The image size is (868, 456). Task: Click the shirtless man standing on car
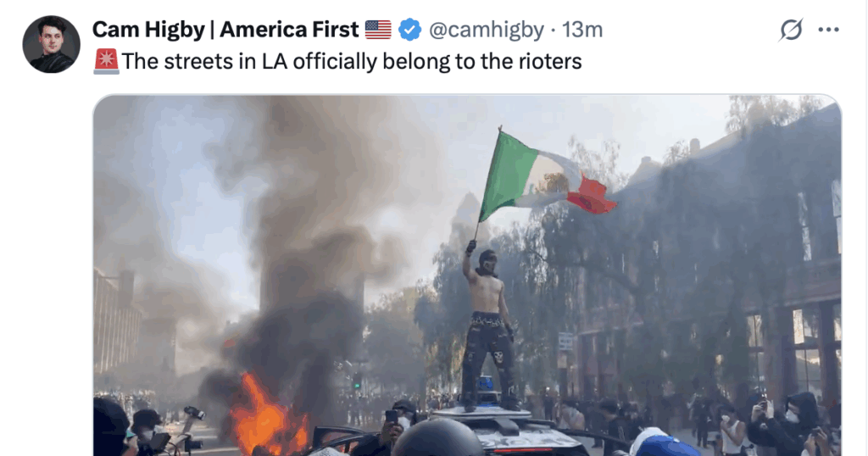488,329
